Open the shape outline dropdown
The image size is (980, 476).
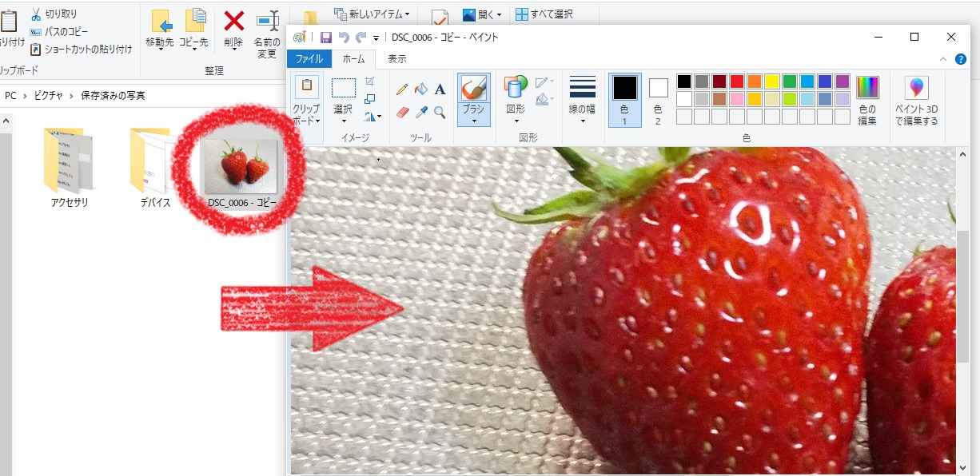click(544, 82)
